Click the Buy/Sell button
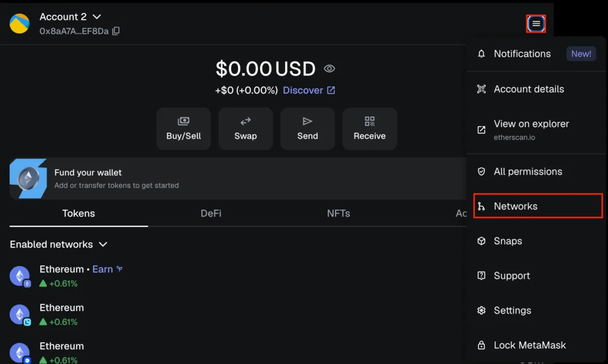 (x=183, y=128)
